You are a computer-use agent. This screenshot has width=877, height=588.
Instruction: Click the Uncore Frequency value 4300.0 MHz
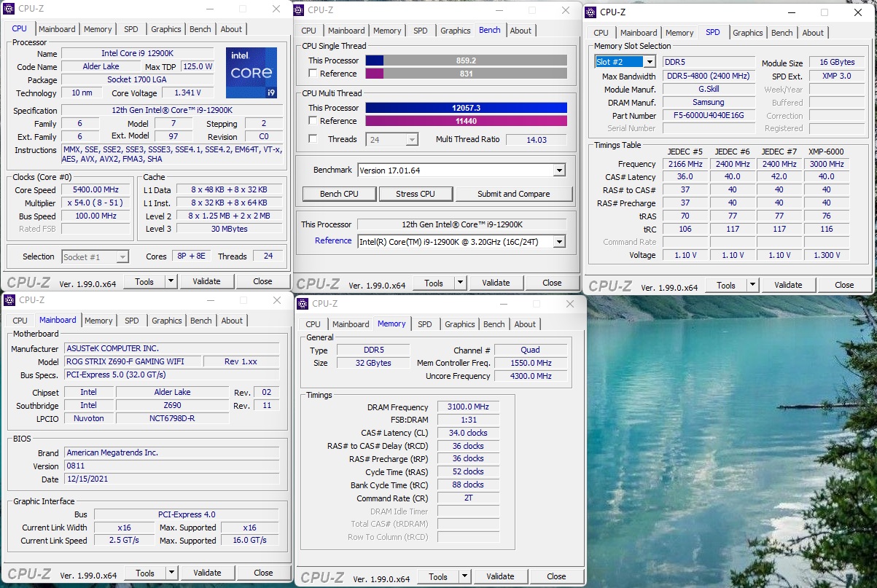[530, 376]
